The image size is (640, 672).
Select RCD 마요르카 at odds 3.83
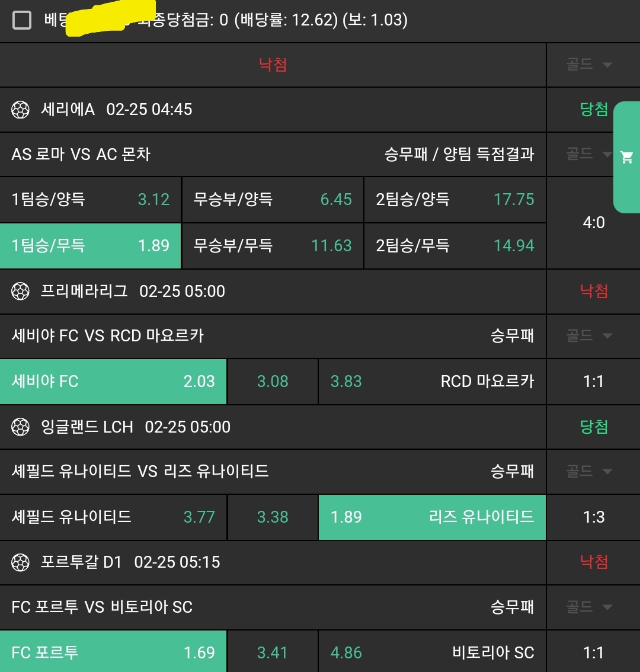coord(432,381)
